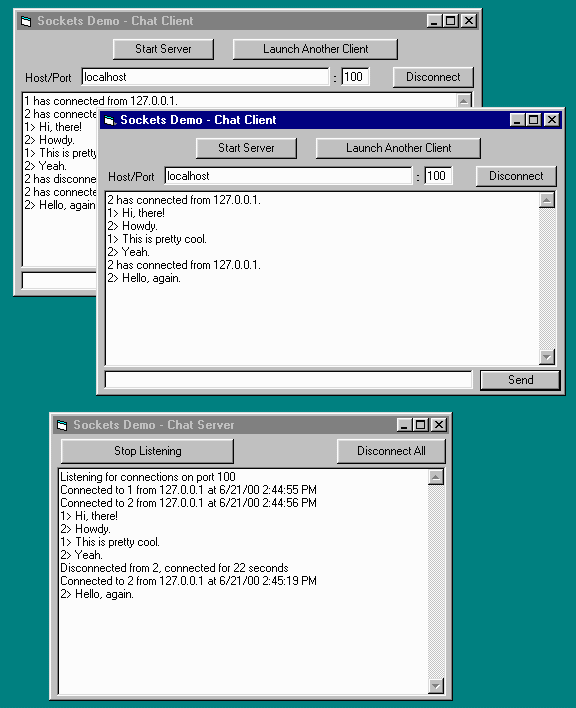Viewport: 576px width, 708px height.
Task: Click the background Chat Client title icon
Action: [x=26, y=21]
